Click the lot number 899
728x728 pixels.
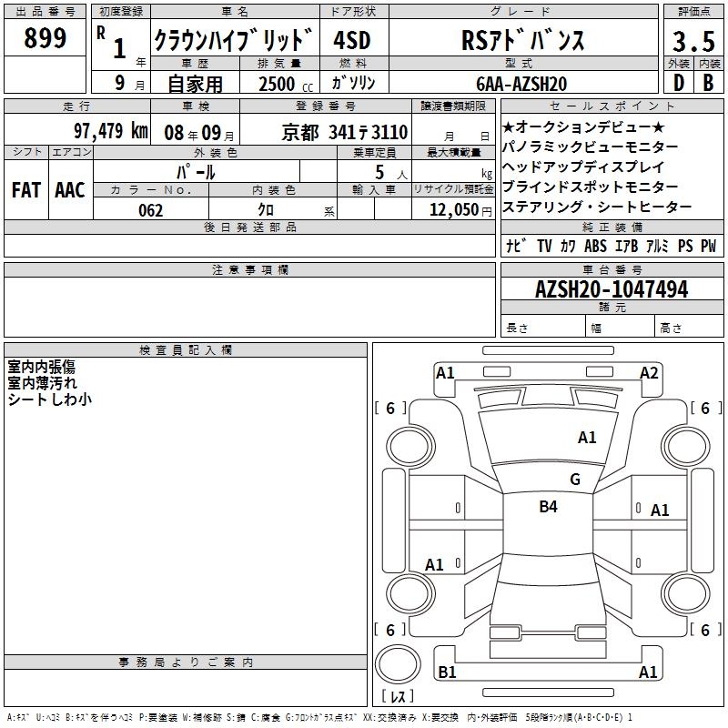45,38
